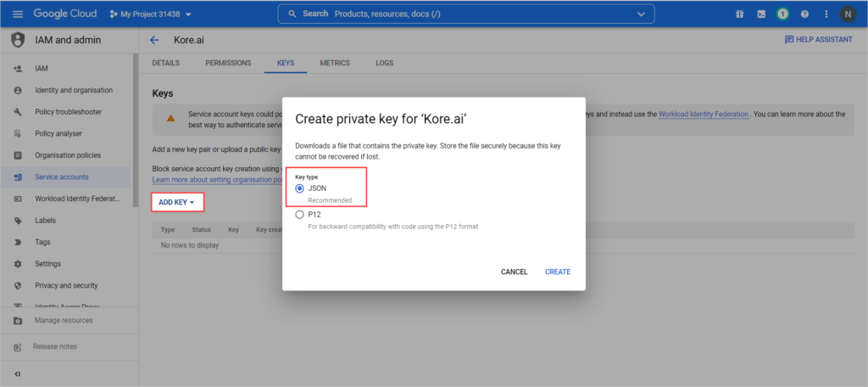Click the user account avatar N

[x=849, y=14]
